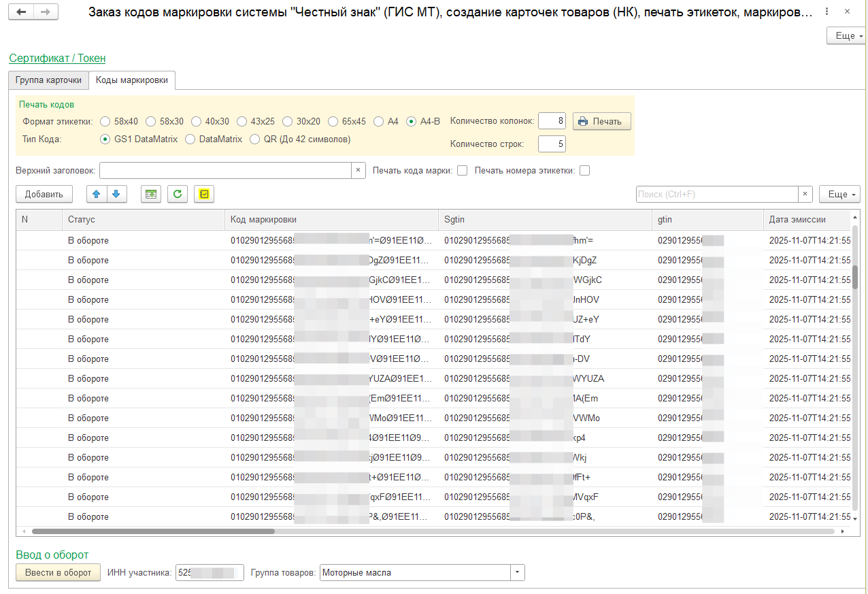Refresh the codes list with green arrow

tap(178, 194)
